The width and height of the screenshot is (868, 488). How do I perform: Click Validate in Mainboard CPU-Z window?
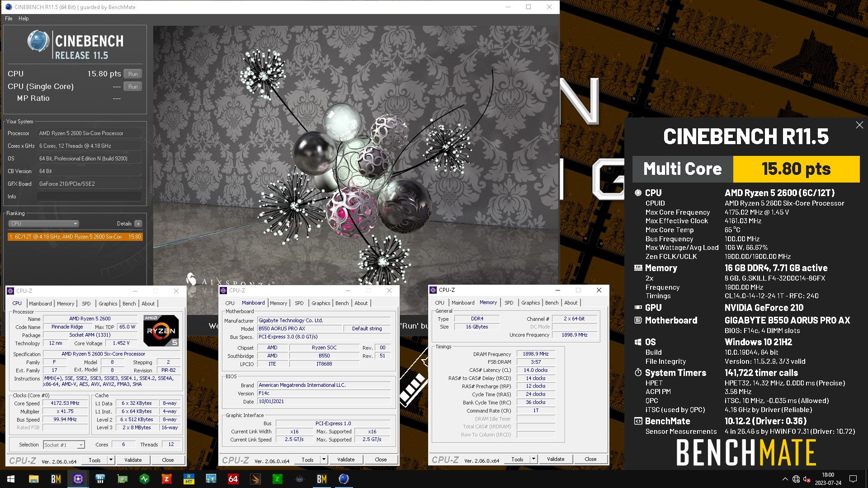pos(346,460)
